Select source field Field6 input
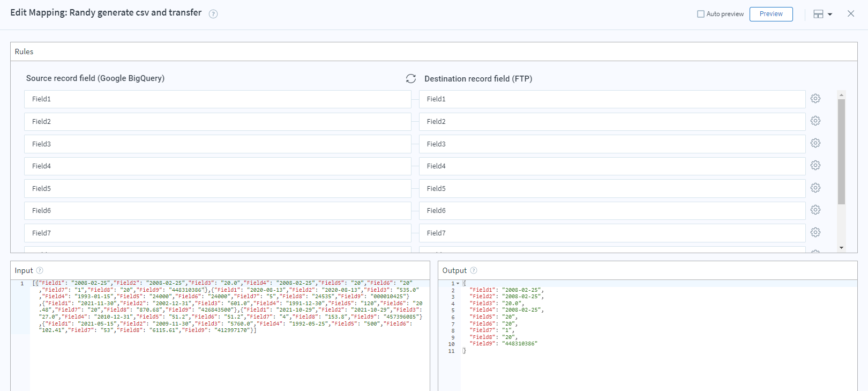 [218, 211]
